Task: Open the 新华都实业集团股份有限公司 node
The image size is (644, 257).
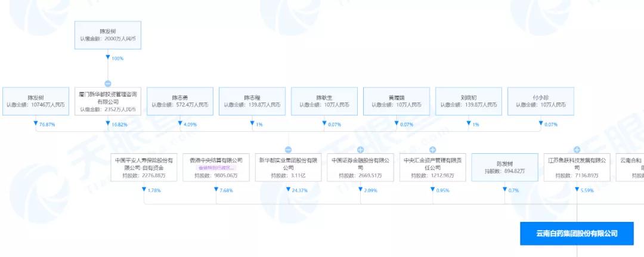Action: 289,167
